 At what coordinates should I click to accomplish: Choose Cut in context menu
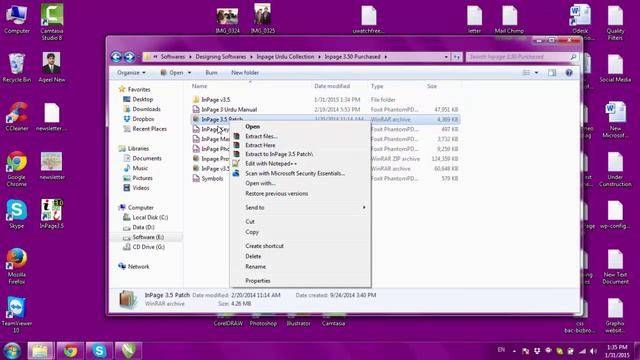tap(300, 222)
